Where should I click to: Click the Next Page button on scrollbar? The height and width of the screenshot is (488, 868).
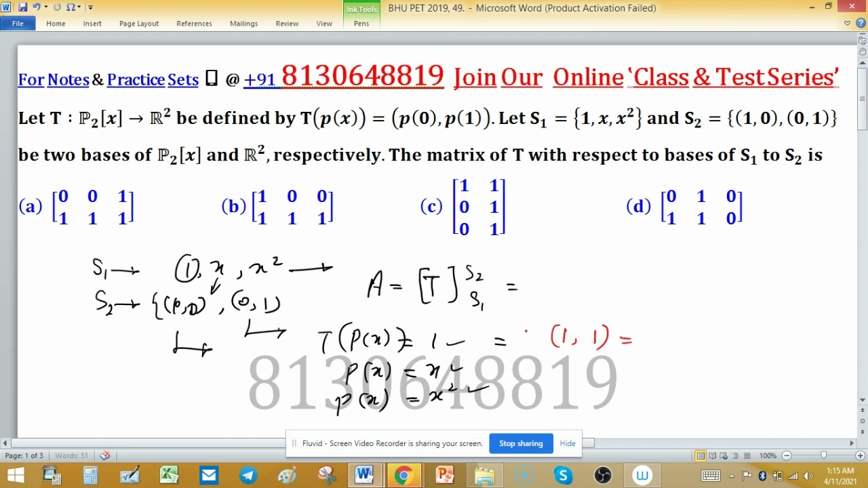pos(862,432)
